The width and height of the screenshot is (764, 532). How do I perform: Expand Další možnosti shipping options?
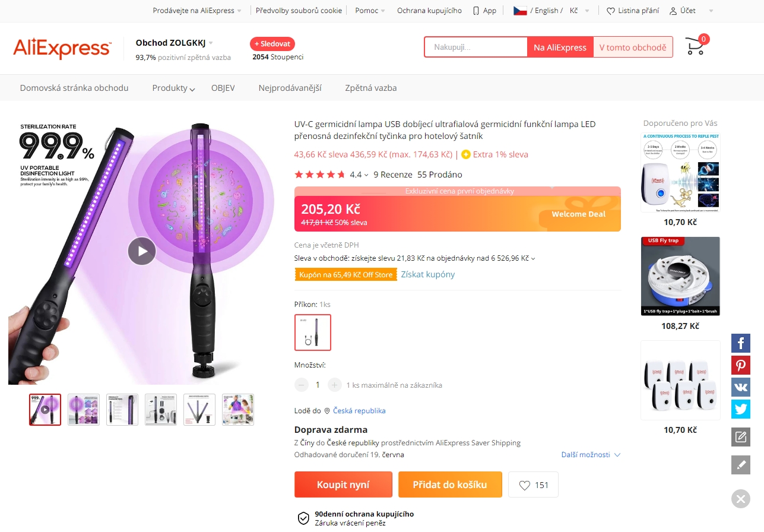591,455
